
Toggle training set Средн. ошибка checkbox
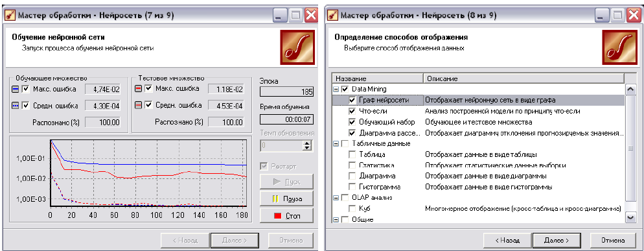click(x=26, y=106)
